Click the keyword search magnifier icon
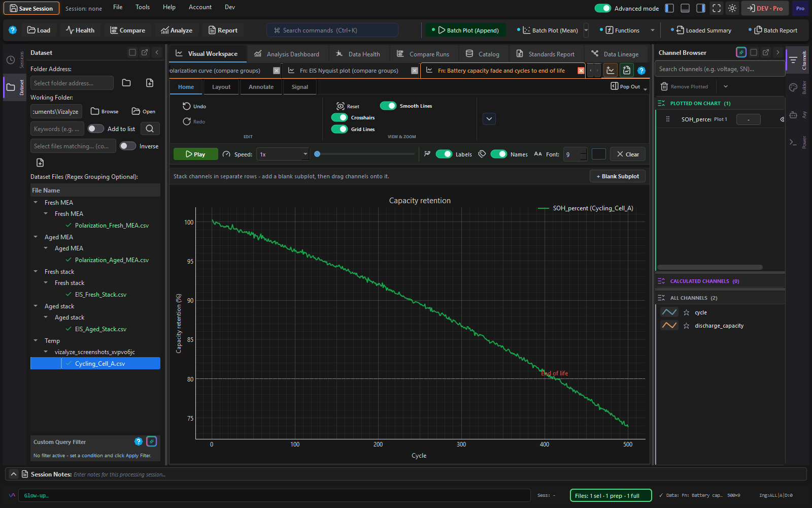Viewport: 812px width, 508px height. [150, 129]
